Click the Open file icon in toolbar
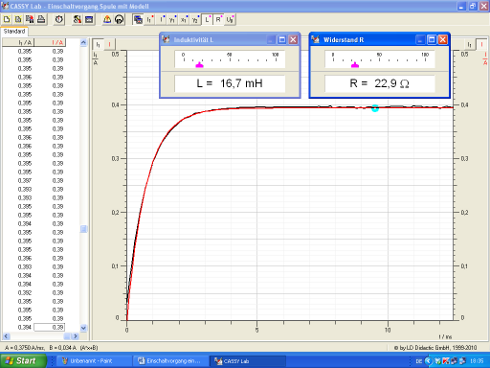Viewport: 490px width, 368px height. 18,19
